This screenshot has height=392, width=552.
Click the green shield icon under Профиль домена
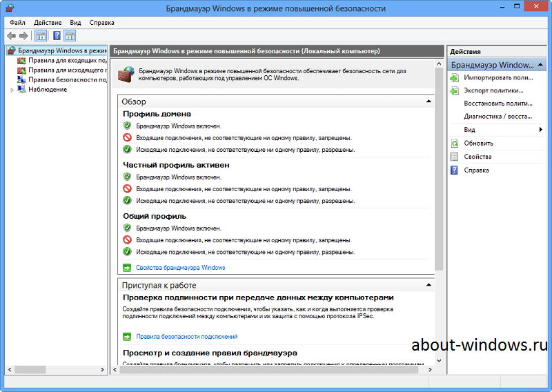(127, 126)
